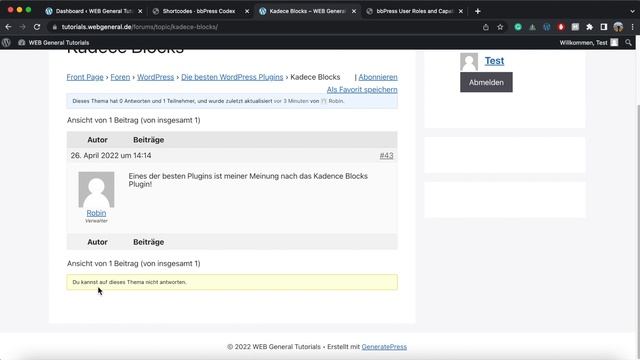Click the tab list dropdown chevron
The width and height of the screenshot is (640, 360).
click(x=632, y=11)
